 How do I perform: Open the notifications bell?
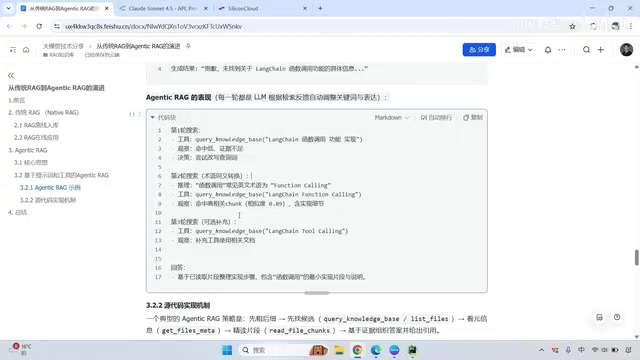(548, 50)
